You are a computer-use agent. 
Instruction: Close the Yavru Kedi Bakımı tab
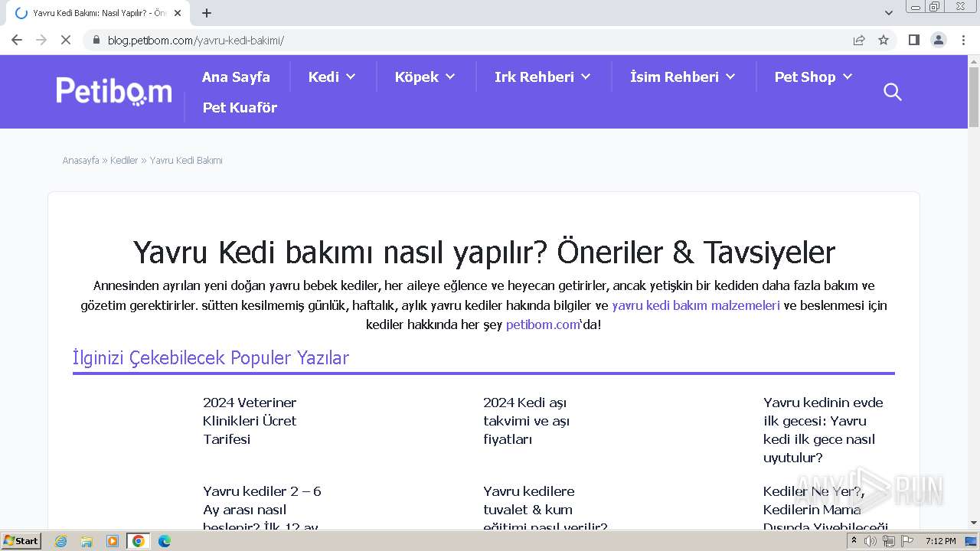pos(178,13)
